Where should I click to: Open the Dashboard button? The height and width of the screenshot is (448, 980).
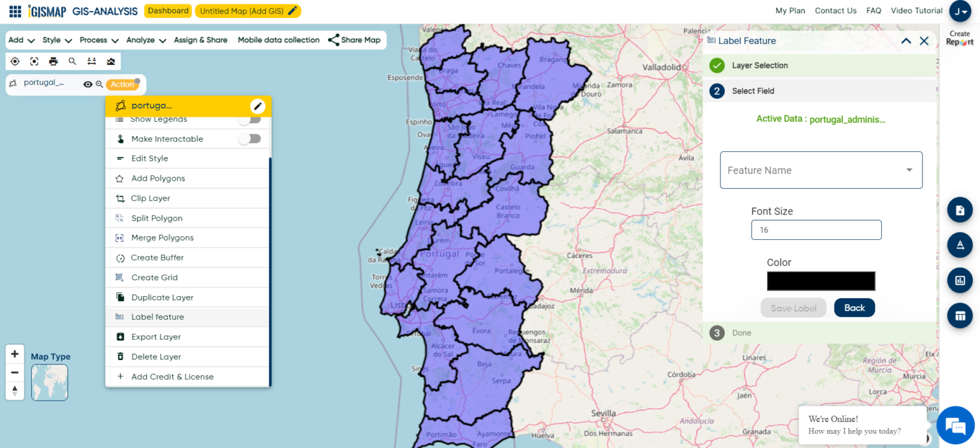coord(168,11)
